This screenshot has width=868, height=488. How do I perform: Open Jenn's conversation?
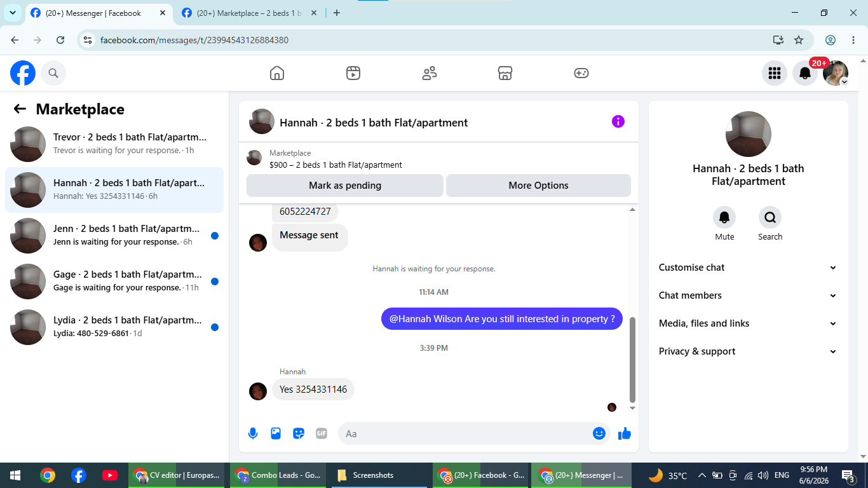coord(114,235)
